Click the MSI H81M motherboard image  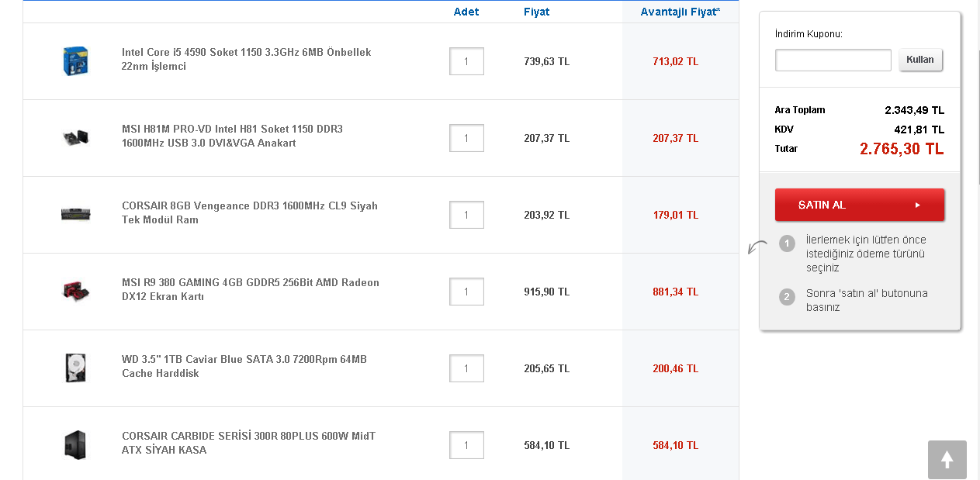pos(75,137)
